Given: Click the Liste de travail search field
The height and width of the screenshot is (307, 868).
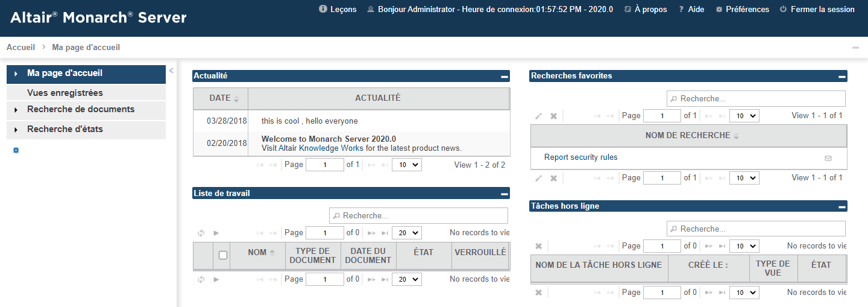Looking at the screenshot, I should tap(418, 216).
